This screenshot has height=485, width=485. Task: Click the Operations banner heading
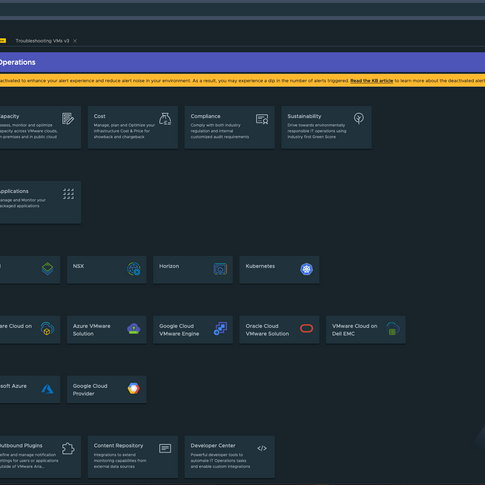point(17,62)
